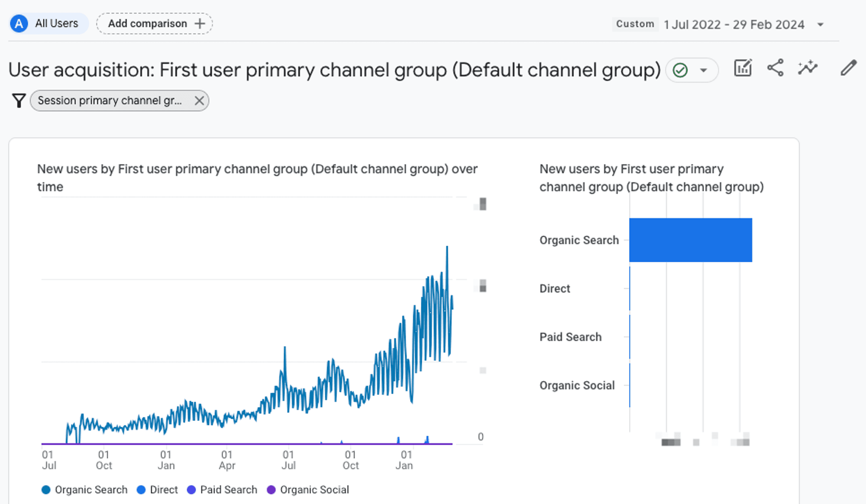Click the plus icon in Add comparison
Image resolution: width=866 pixels, height=504 pixels.
[x=200, y=23]
